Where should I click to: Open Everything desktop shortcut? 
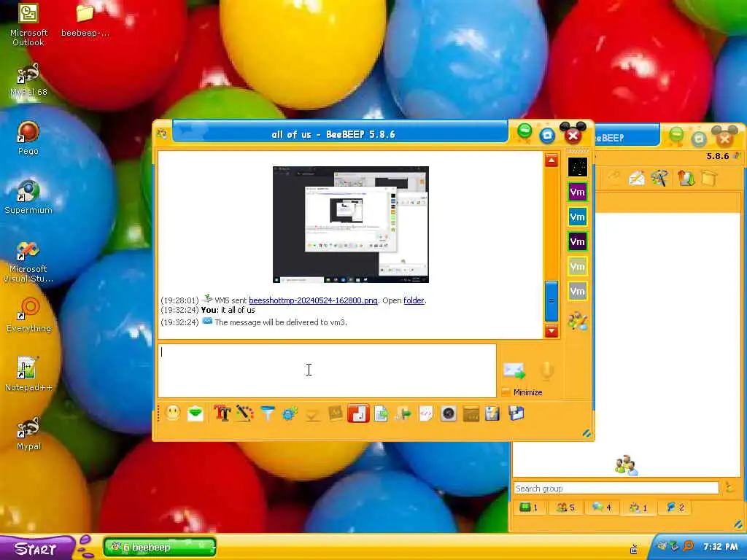click(28, 315)
